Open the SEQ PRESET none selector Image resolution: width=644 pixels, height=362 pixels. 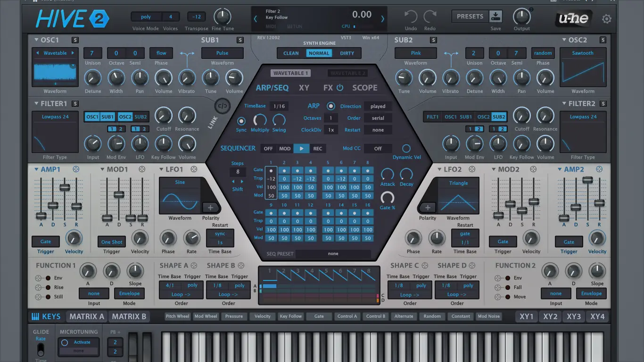(x=333, y=254)
